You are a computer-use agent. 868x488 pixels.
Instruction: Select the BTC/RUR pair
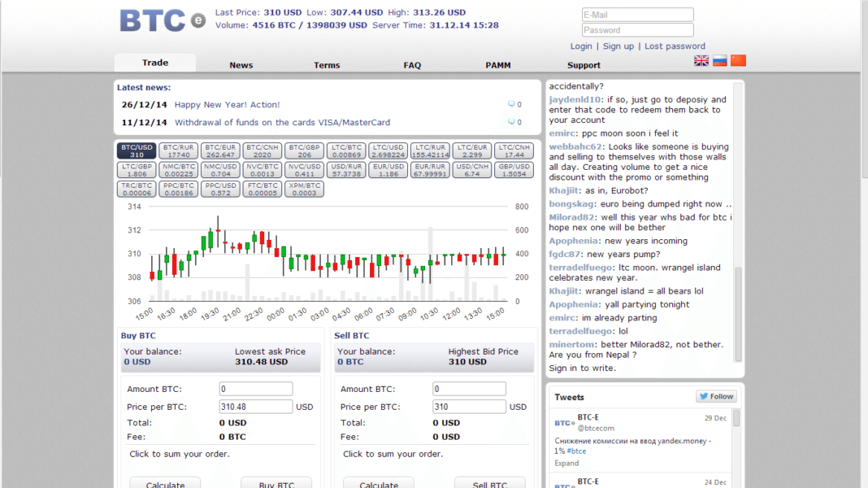178,150
